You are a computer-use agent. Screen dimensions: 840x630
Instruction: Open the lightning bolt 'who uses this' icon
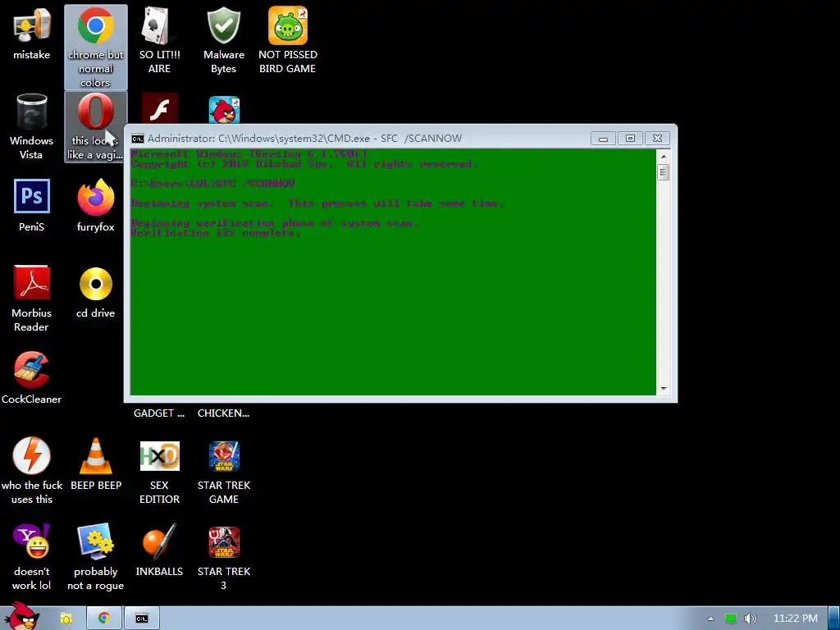pos(32,471)
